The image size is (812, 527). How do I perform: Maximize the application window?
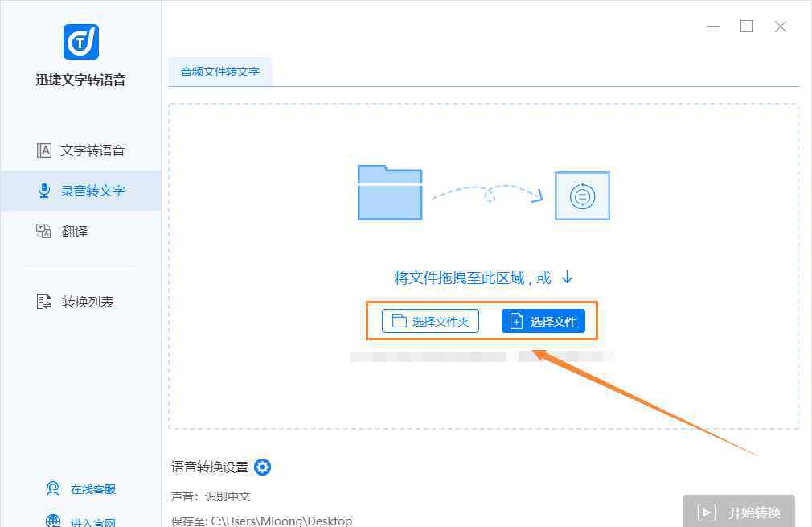point(746,27)
